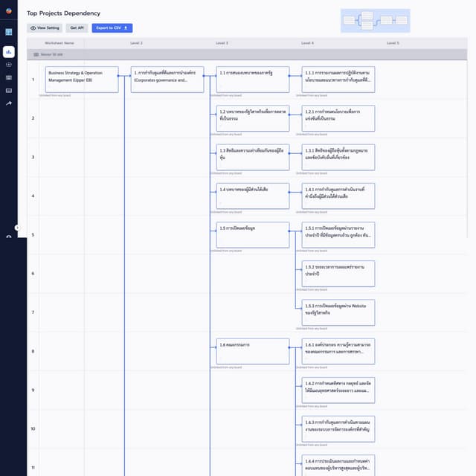
Task: Select the node labeled 1.6.1
Action: (x=338, y=351)
